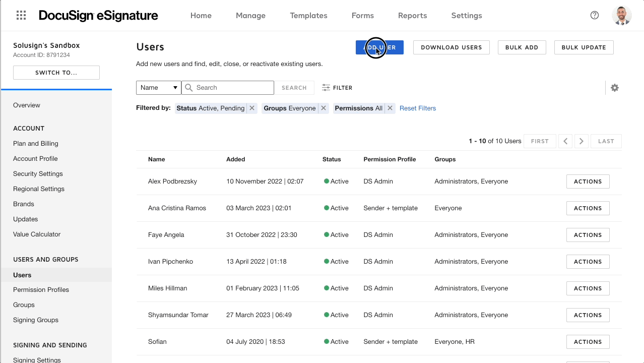Click user name Ana Cristina Ramos
Screen dimensions: 644x363
[177, 208]
